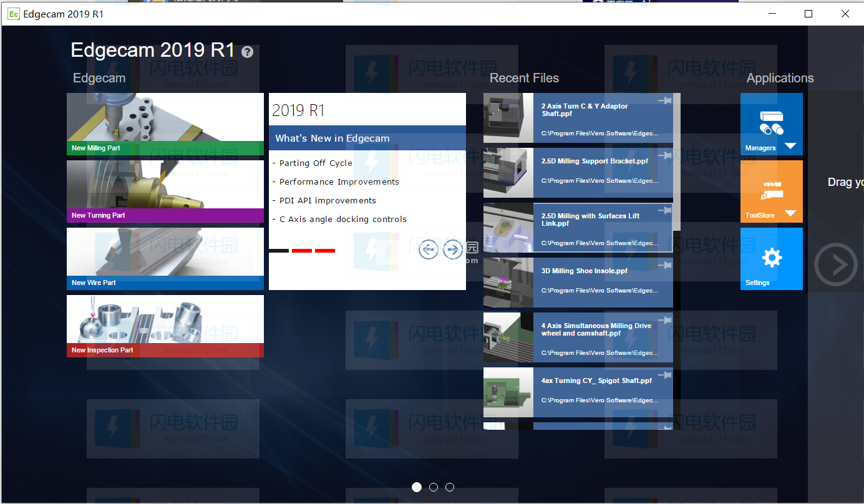Go to next What's New slide arrow
Viewport: 864px width, 504px height.
(x=453, y=250)
